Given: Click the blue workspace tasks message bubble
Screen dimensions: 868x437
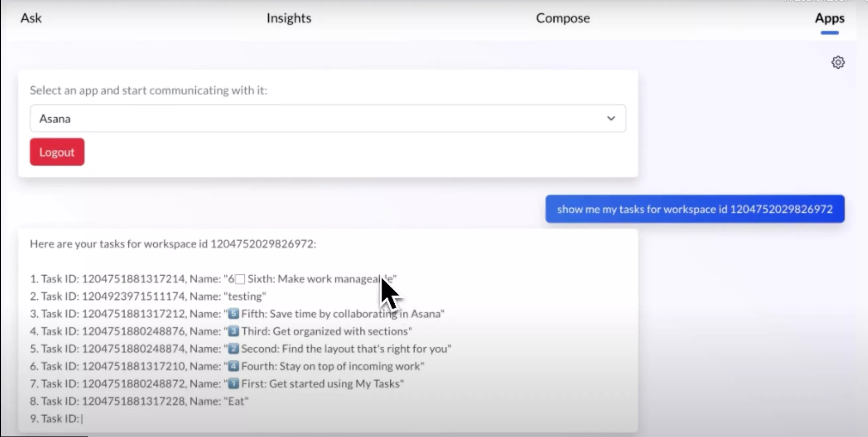Looking at the screenshot, I should 694,209.
